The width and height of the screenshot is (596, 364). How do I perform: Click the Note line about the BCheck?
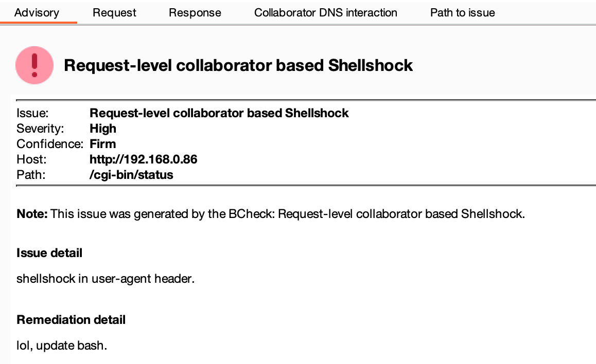tap(271, 214)
